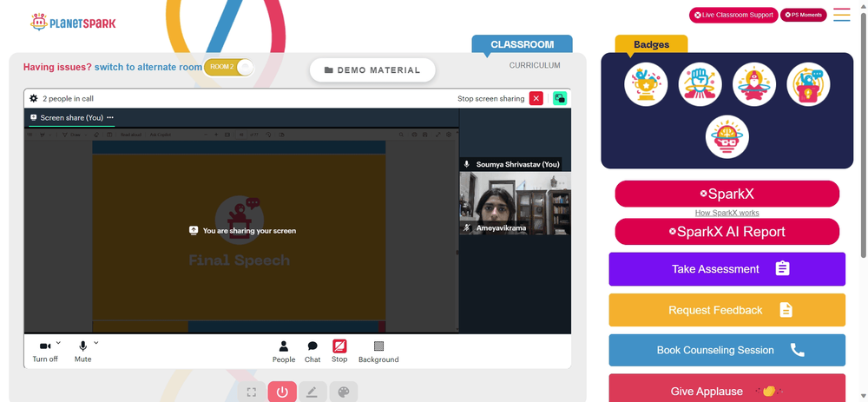Click the pink power button

coord(282,392)
